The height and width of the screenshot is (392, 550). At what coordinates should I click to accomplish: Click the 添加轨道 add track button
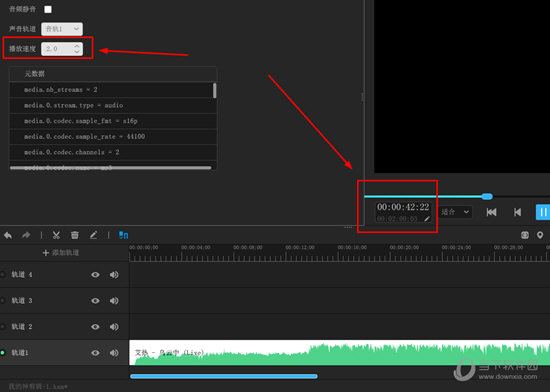tap(61, 252)
